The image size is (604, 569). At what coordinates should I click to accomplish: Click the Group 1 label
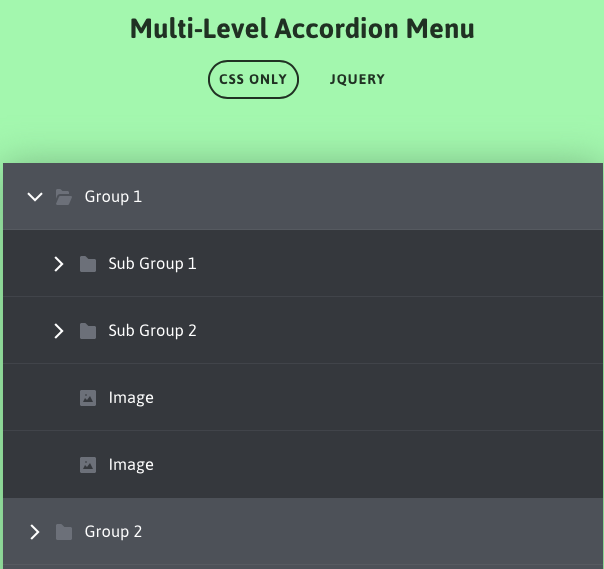[113, 197]
